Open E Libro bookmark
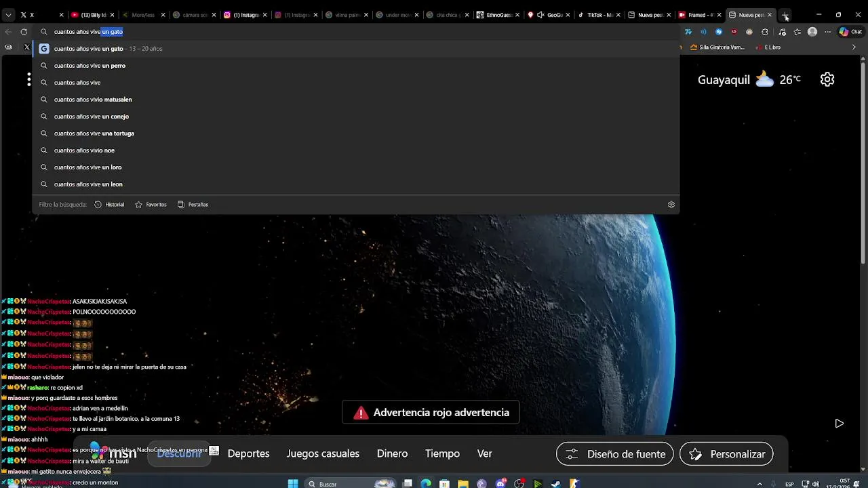868x488 pixels. tap(767, 47)
